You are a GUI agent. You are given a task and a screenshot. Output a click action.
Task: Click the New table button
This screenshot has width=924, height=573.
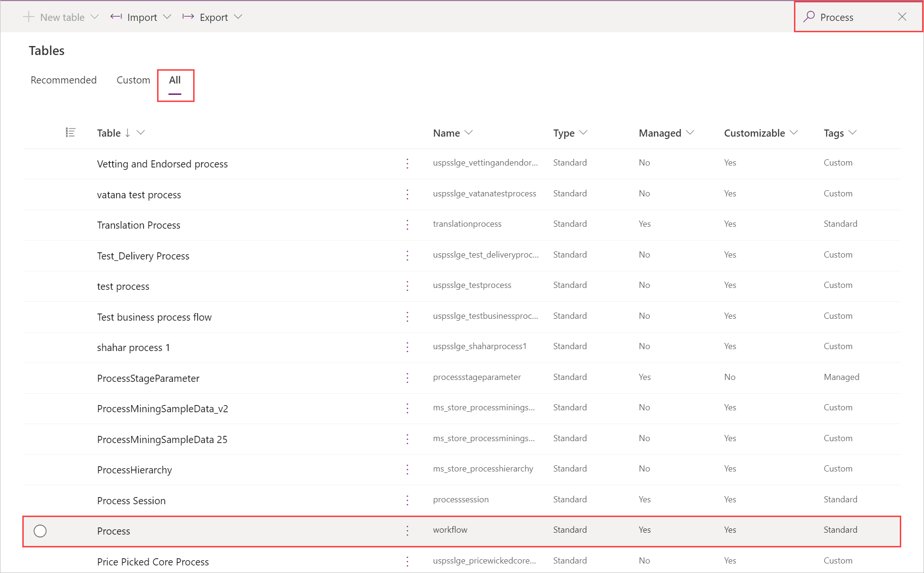pos(56,17)
